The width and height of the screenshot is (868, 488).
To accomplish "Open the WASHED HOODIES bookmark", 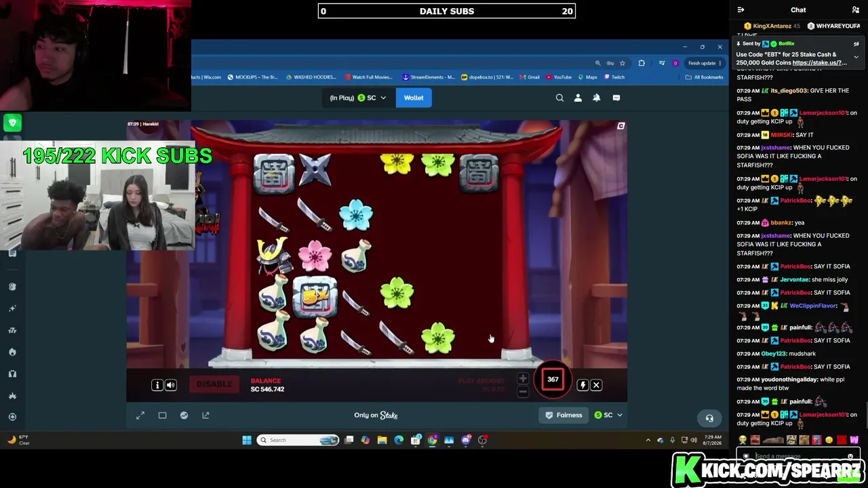I will coord(311,77).
